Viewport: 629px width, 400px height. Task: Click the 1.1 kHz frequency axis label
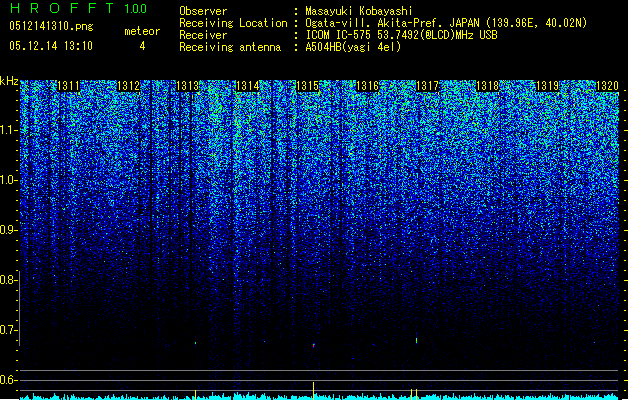[x=9, y=130]
